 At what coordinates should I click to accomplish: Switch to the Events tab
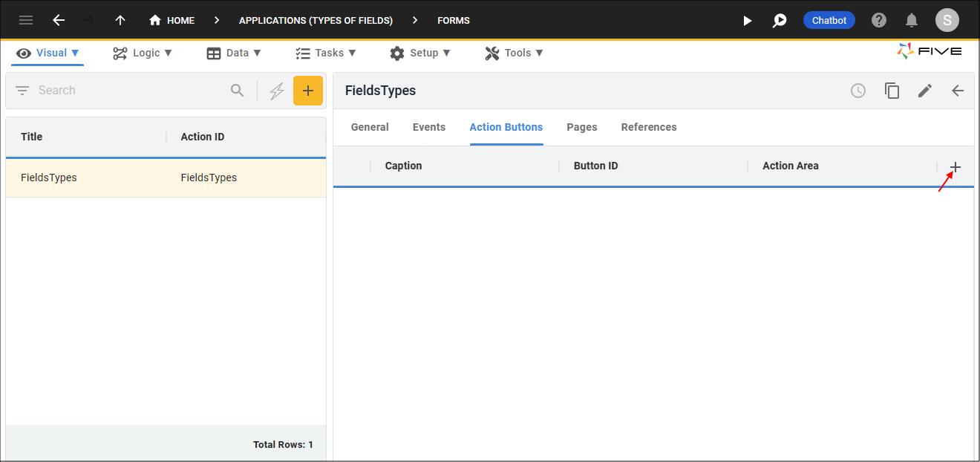coord(429,127)
